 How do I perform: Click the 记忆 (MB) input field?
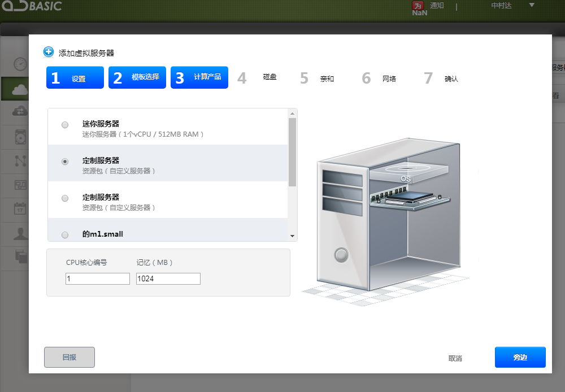[x=168, y=279]
